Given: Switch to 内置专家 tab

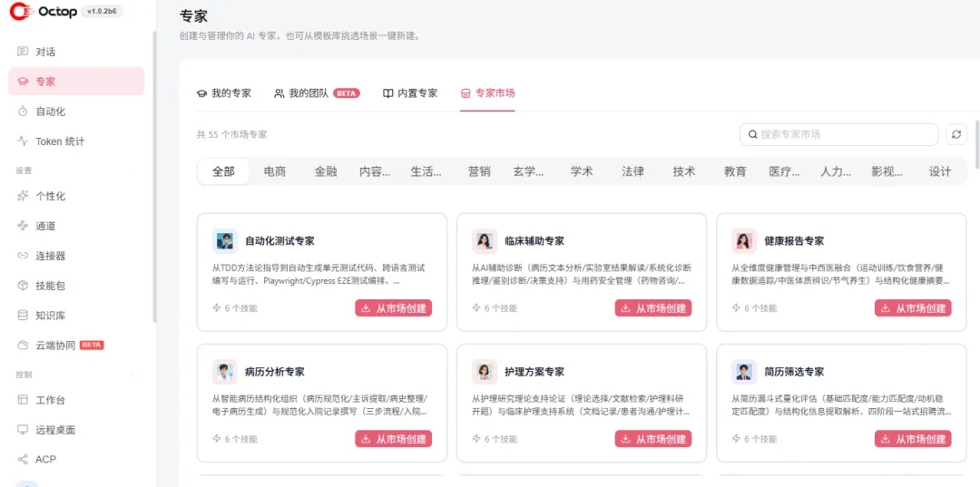Looking at the screenshot, I should [x=410, y=93].
